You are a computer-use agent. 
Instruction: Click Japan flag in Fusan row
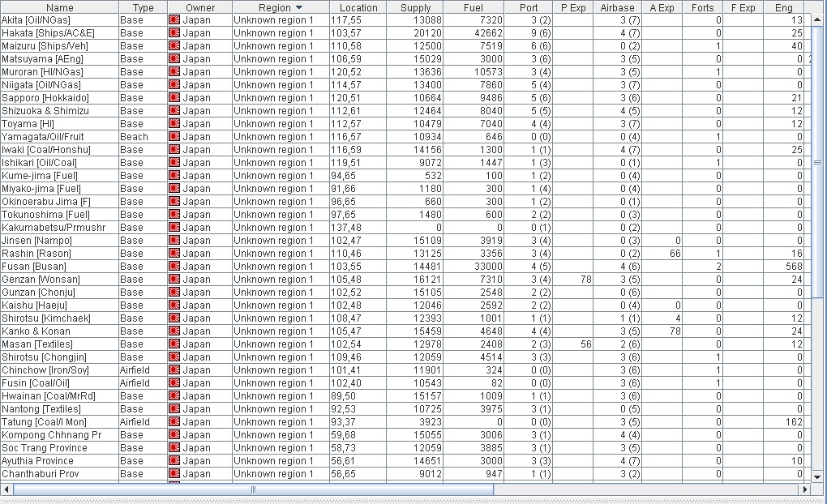pos(174,267)
